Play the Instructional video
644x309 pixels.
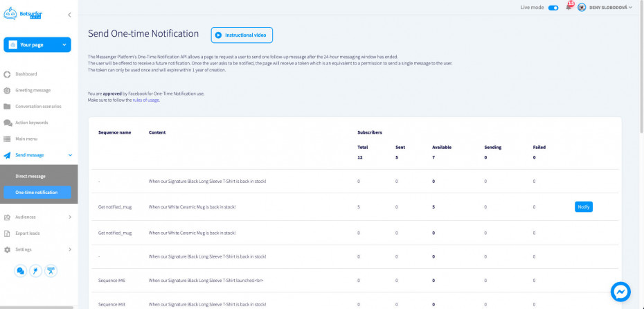tap(242, 35)
